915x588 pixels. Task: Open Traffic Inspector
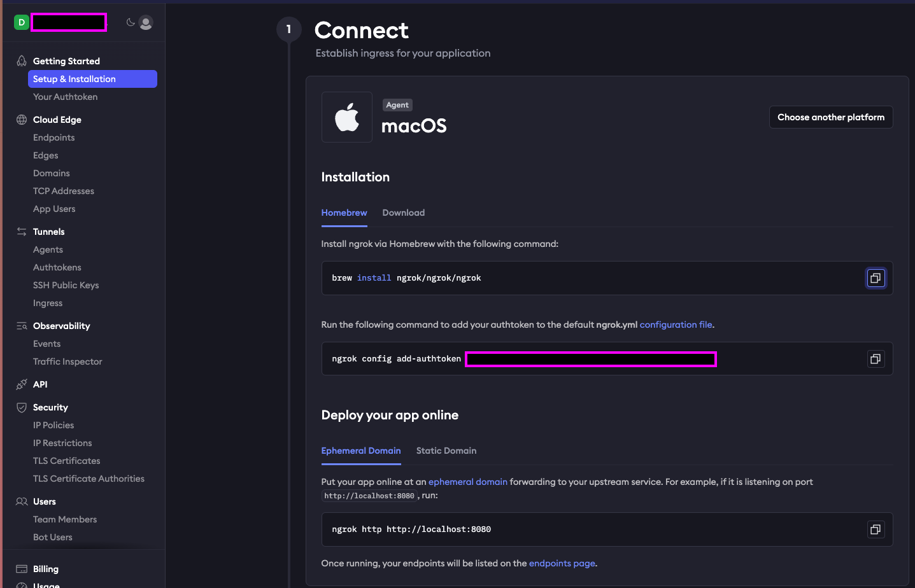click(67, 361)
